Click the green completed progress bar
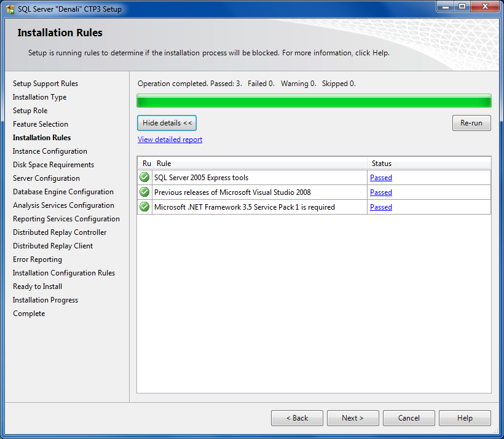The width and height of the screenshot is (504, 439). (314, 101)
